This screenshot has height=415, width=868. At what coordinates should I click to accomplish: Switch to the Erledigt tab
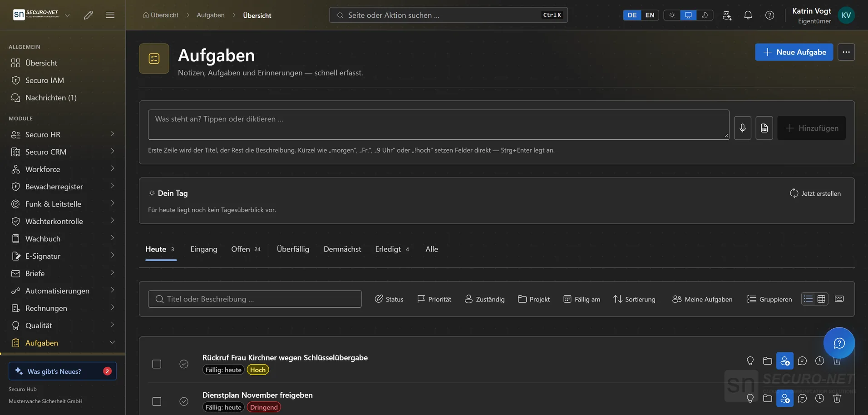pos(392,249)
